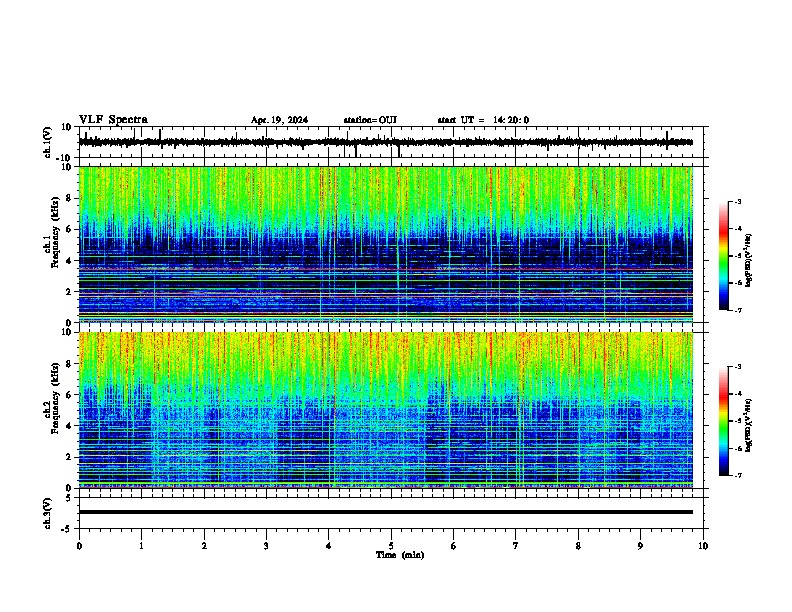Click the ch.2 spectrogram panel

pos(386,410)
